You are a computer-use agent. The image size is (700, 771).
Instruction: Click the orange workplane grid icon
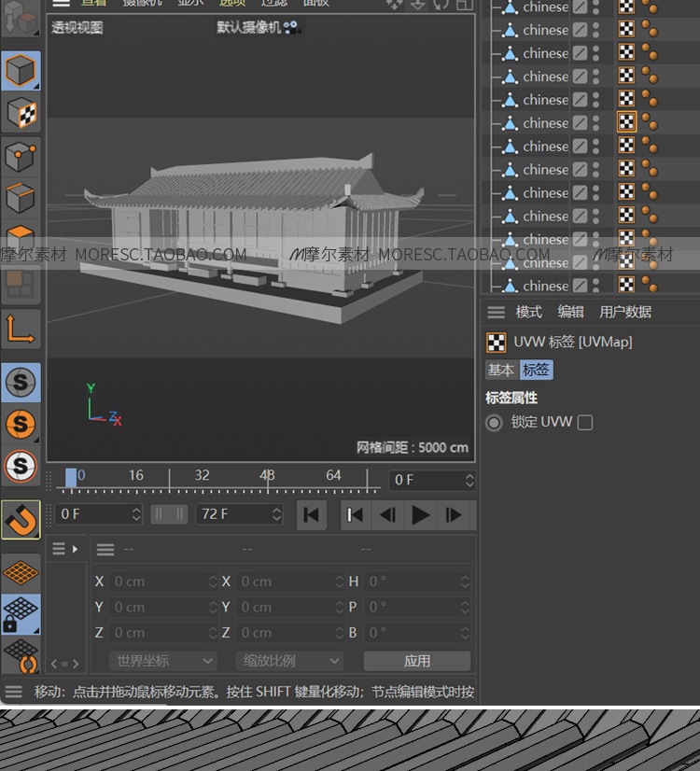(x=21, y=573)
